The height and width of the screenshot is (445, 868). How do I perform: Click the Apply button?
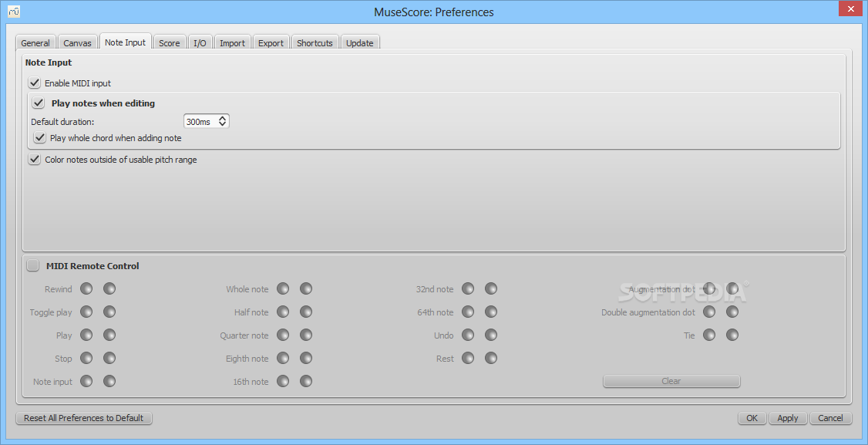coord(788,418)
